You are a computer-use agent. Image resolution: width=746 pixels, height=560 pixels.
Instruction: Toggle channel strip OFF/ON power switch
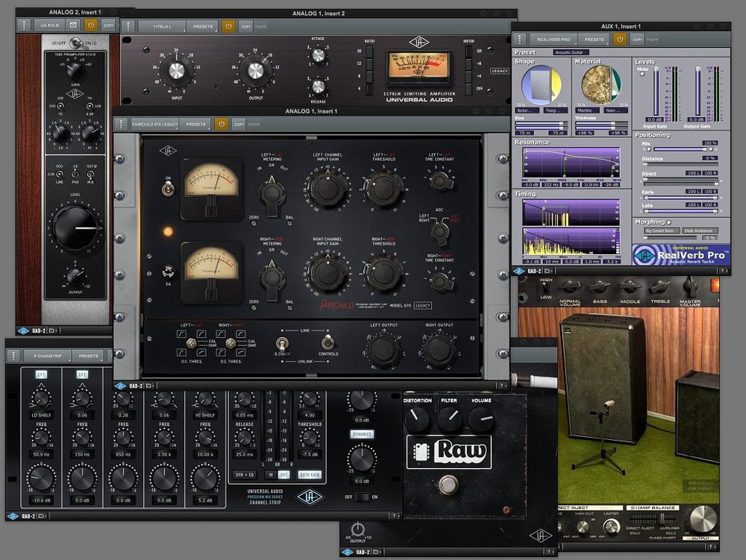(x=362, y=497)
